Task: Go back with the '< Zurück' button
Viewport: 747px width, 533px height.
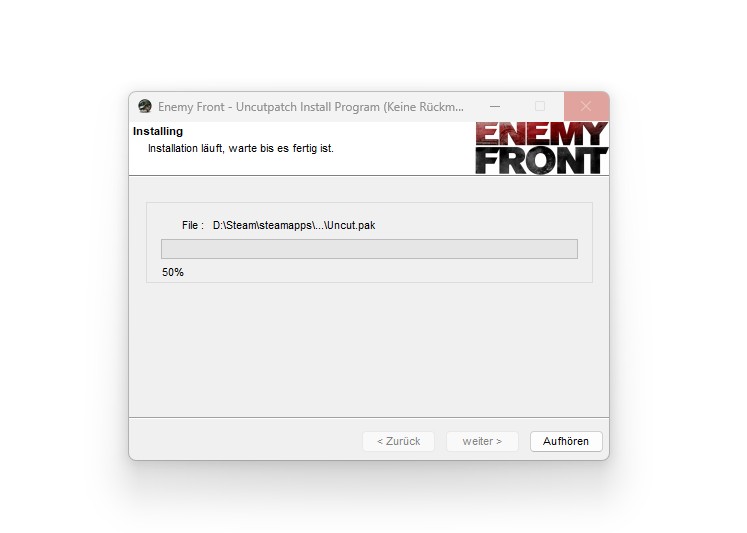Action: 398,442
